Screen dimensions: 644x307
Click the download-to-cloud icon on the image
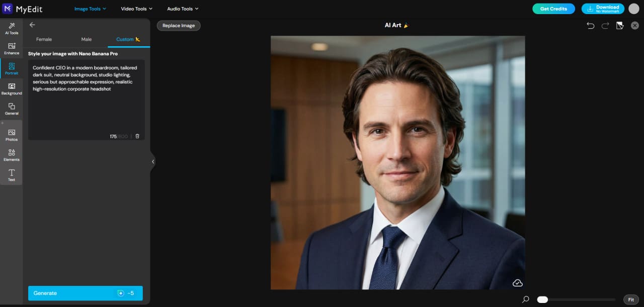coord(517,282)
